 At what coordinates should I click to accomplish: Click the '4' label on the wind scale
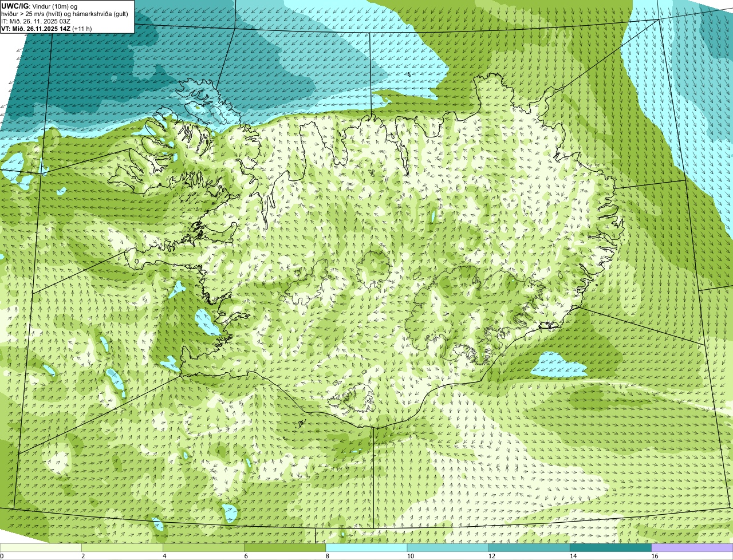[164, 556]
